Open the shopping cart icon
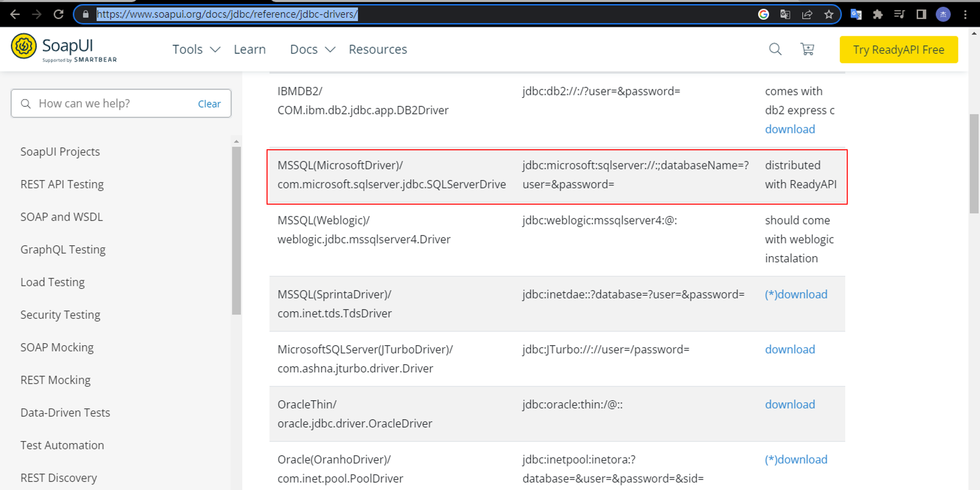Image resolution: width=980 pixels, height=490 pixels. [807, 49]
